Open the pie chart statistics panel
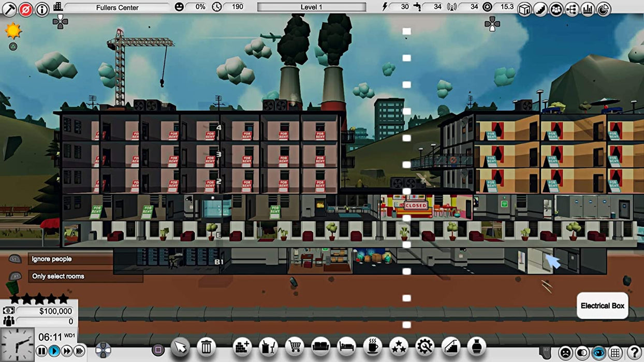This screenshot has width=644, height=362. [604, 9]
